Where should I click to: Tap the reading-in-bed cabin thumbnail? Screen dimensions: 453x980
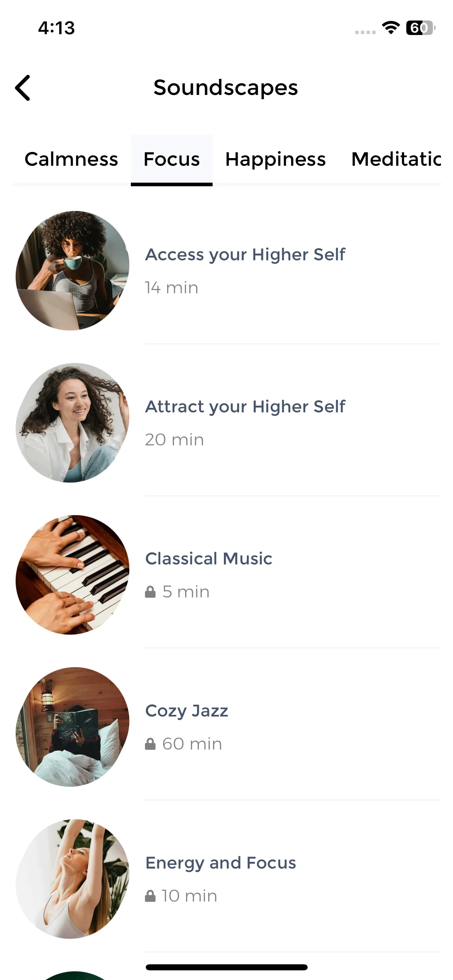point(72,727)
